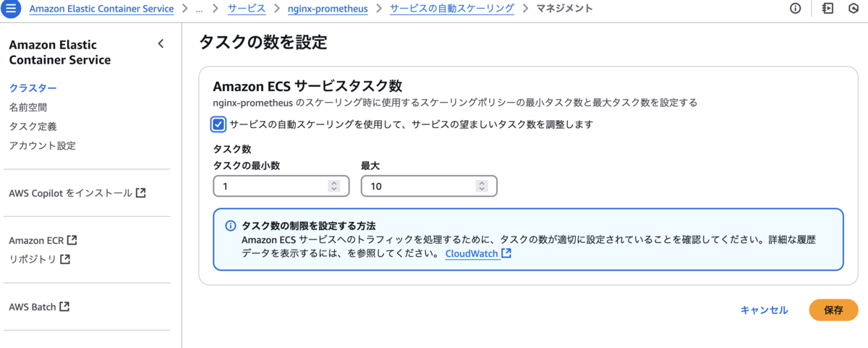Click the info icon in the blue notice box
The height and width of the screenshot is (348, 868).
click(x=231, y=226)
